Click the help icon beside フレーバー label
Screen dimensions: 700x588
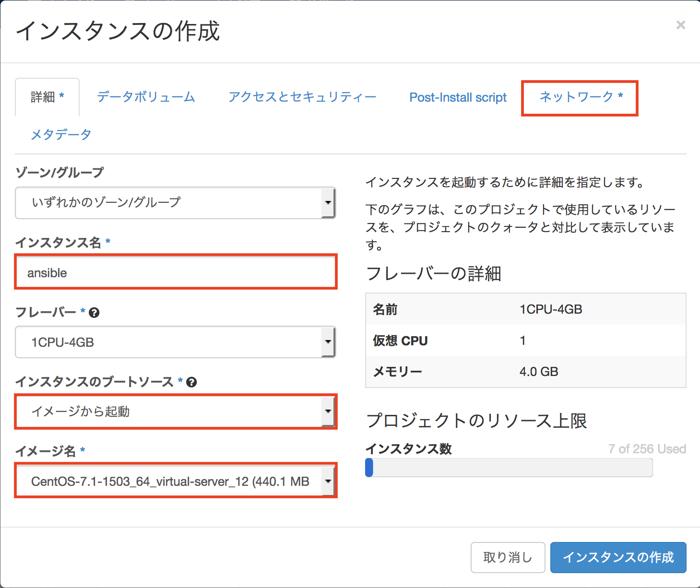point(95,313)
